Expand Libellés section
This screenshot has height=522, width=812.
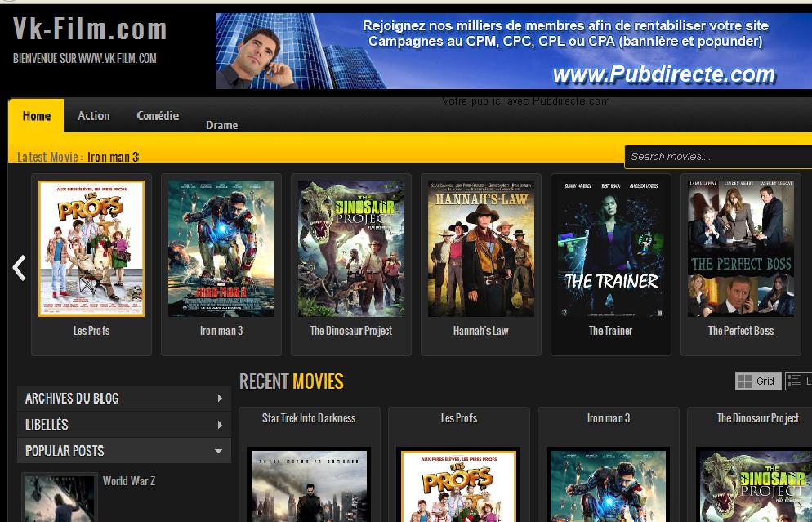pyautogui.click(x=124, y=425)
